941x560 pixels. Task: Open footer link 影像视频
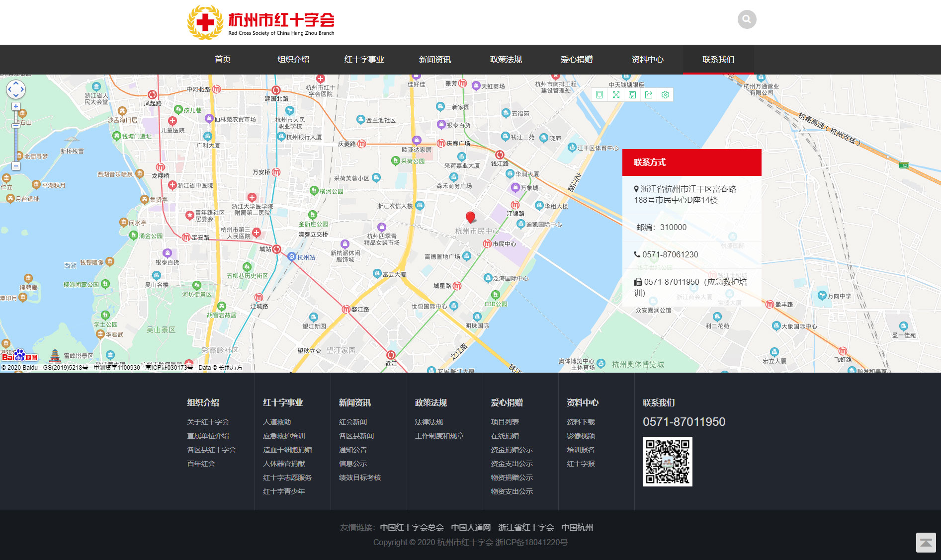point(581,436)
